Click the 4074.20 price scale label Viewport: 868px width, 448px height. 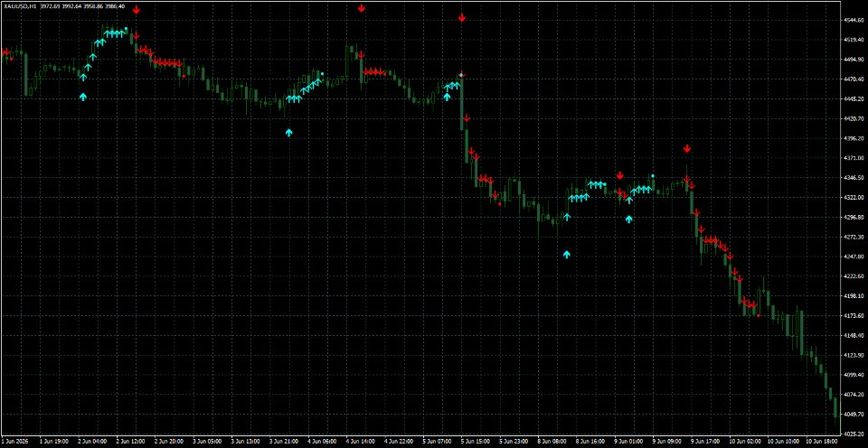[854, 395]
